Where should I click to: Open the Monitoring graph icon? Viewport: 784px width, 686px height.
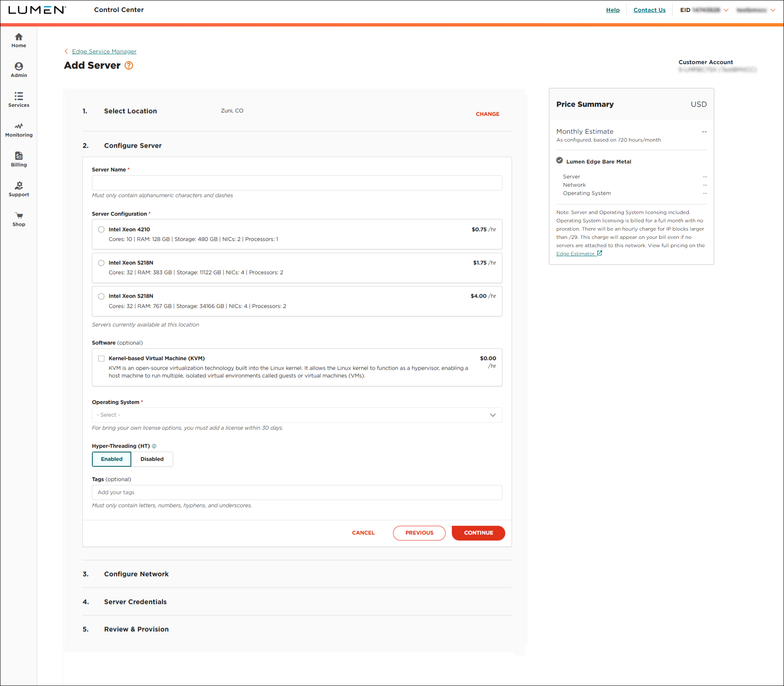click(x=19, y=126)
